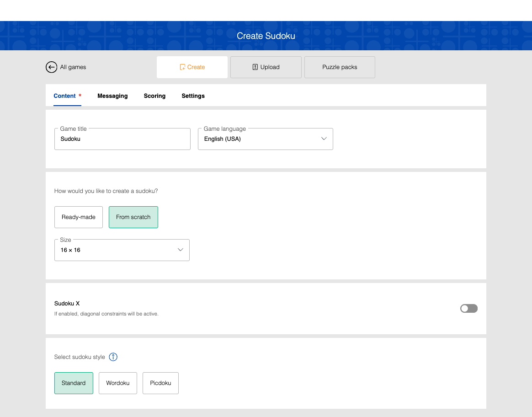This screenshot has width=532, height=417.
Task: Click the Game title input field
Action: click(x=122, y=139)
